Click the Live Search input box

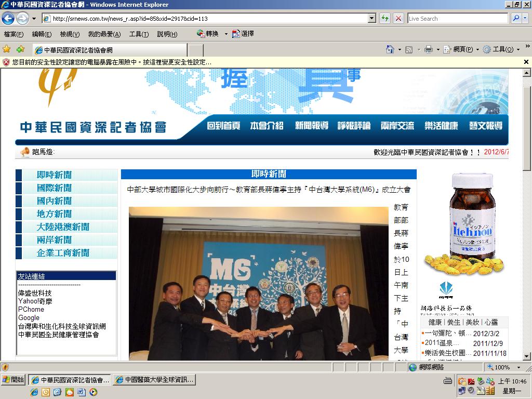click(457, 19)
